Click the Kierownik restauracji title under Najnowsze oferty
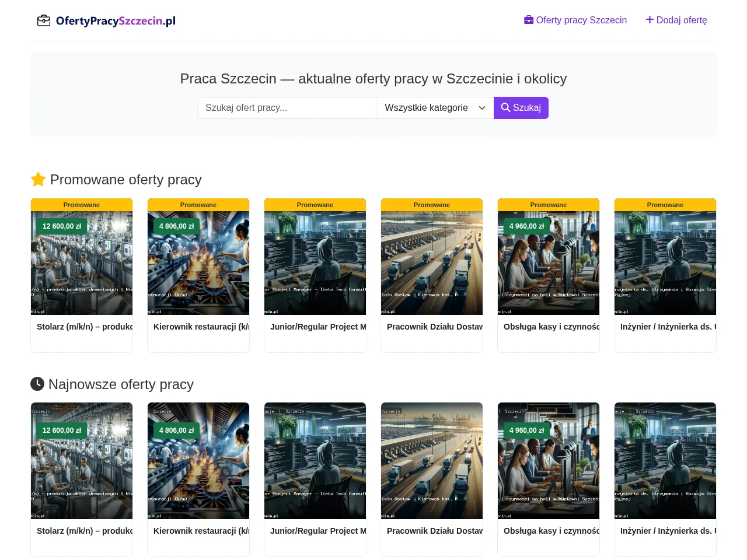 coord(201,531)
